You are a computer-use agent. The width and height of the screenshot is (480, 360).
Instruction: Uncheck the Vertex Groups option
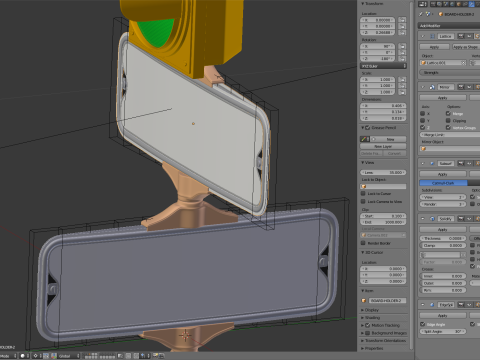[x=448, y=127]
